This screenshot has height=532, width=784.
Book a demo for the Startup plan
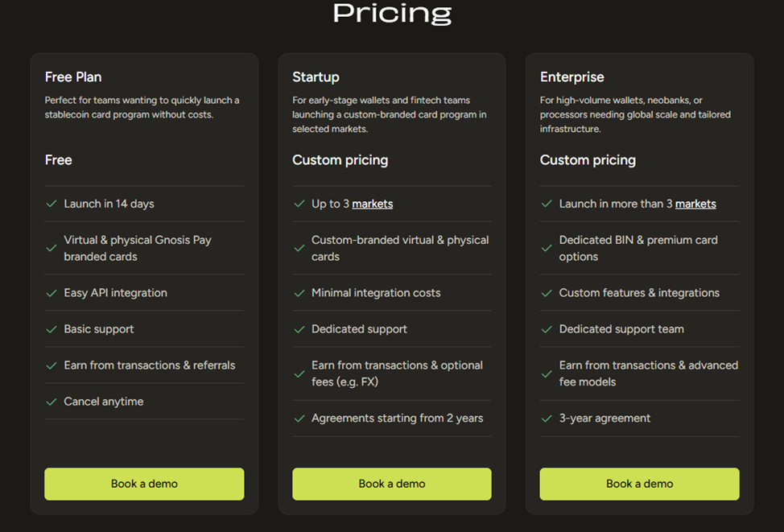coord(392,484)
